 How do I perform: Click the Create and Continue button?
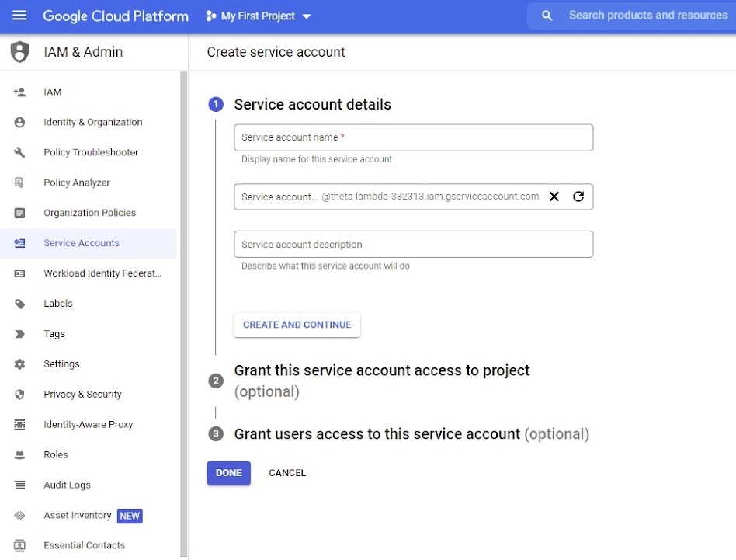pyautogui.click(x=297, y=325)
